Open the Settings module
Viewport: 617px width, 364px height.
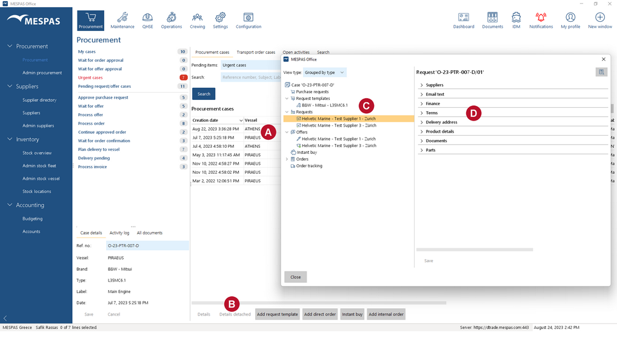click(x=221, y=21)
